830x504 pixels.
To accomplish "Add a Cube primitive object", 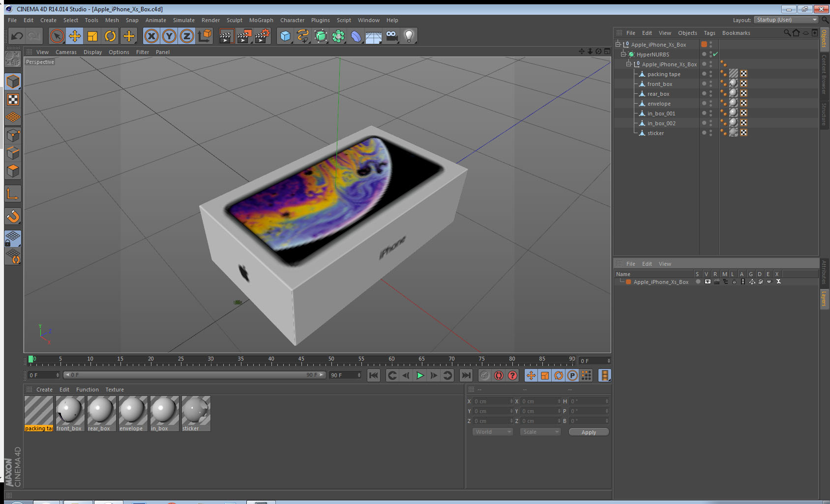I will (285, 36).
